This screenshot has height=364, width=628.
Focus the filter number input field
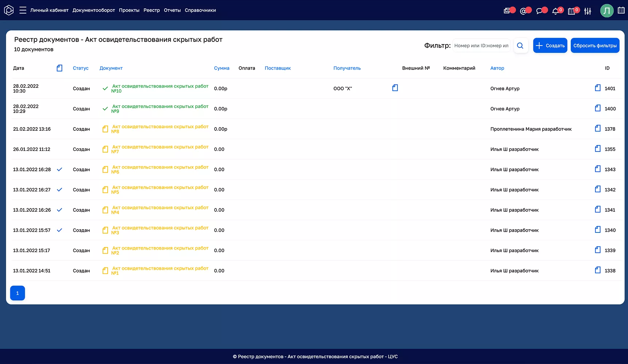pos(481,46)
